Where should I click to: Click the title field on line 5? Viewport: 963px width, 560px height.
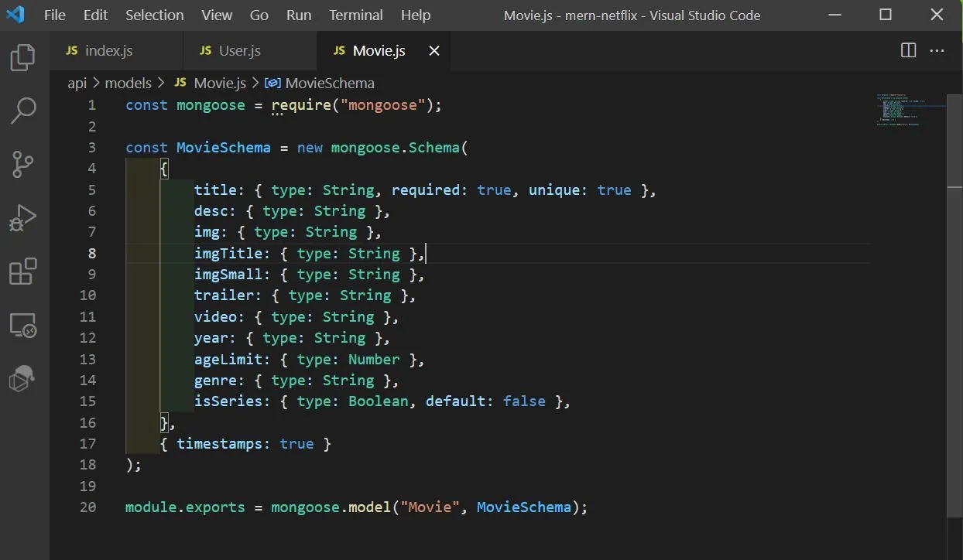pyautogui.click(x=215, y=190)
